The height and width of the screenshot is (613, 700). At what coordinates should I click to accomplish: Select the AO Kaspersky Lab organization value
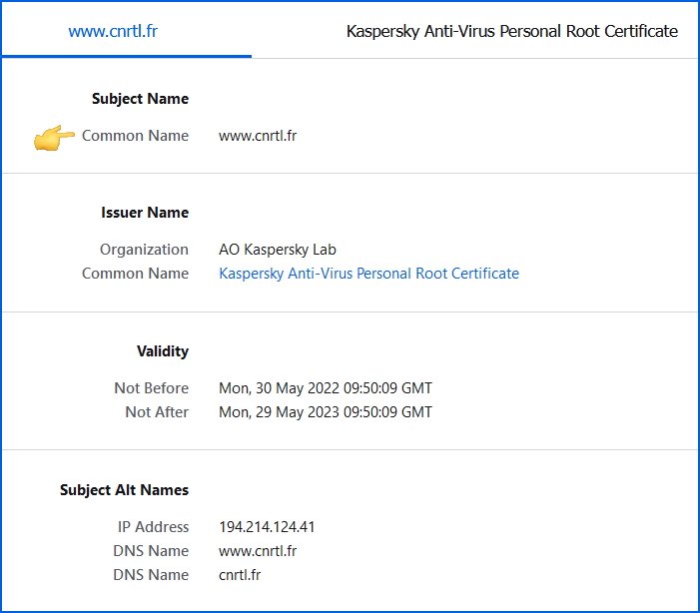click(278, 250)
